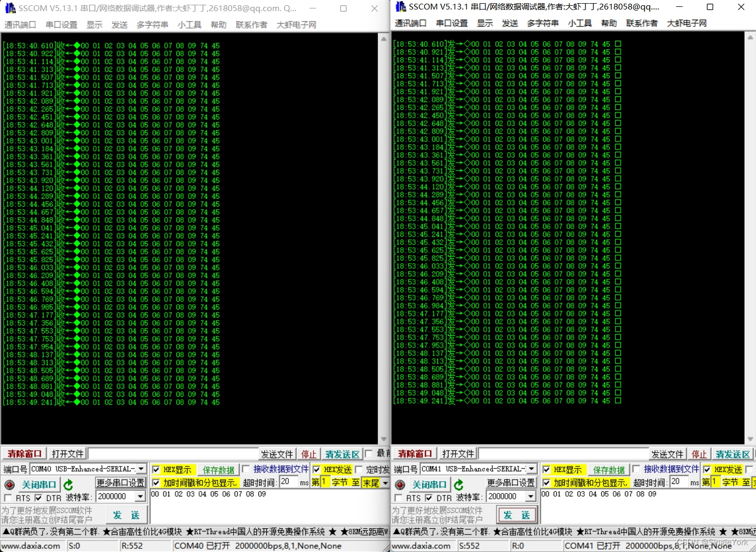756x552 pixels.
Task: Click 关闭串口 button in COM41 window
Action: [430, 484]
